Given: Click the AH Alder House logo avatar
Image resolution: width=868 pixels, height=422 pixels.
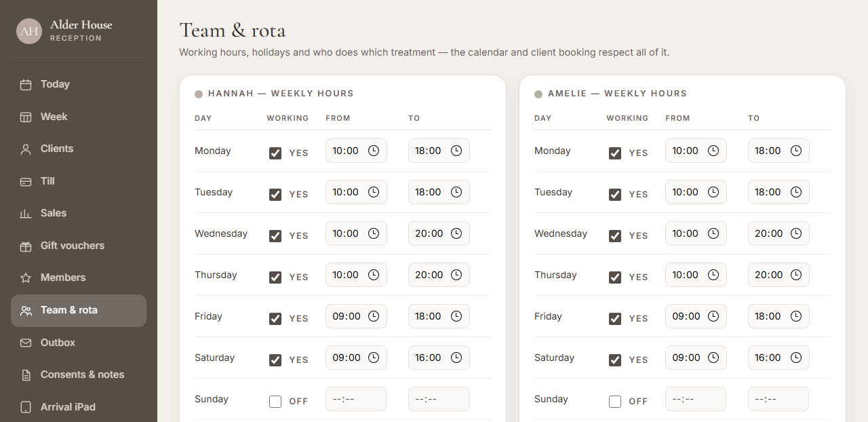Looking at the screenshot, I should (x=29, y=31).
